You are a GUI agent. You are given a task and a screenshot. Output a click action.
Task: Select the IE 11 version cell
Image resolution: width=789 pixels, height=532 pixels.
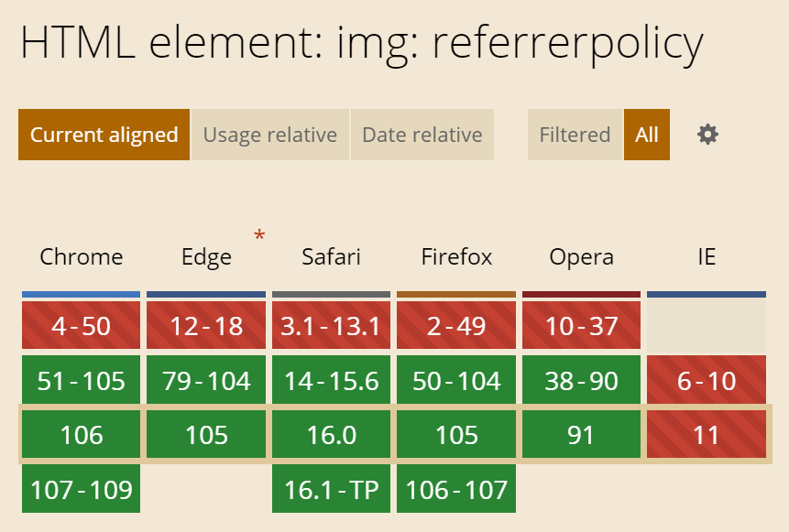pos(707,434)
